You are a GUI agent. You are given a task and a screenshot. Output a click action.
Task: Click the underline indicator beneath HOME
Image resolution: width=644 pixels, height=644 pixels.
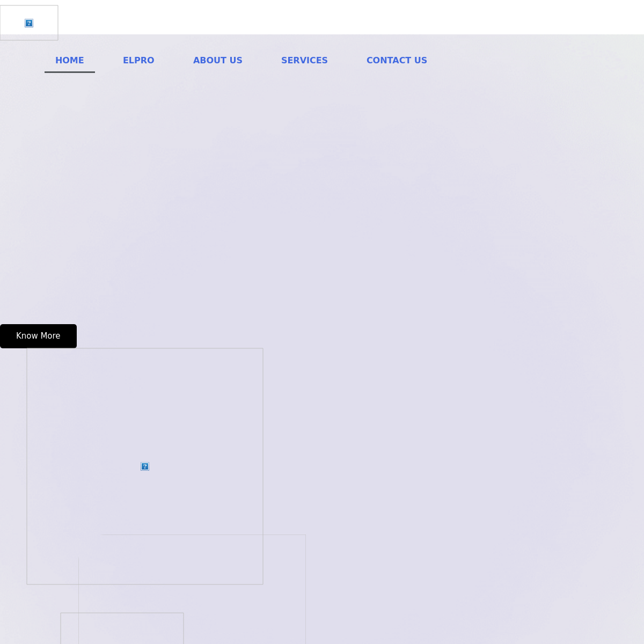70,72
